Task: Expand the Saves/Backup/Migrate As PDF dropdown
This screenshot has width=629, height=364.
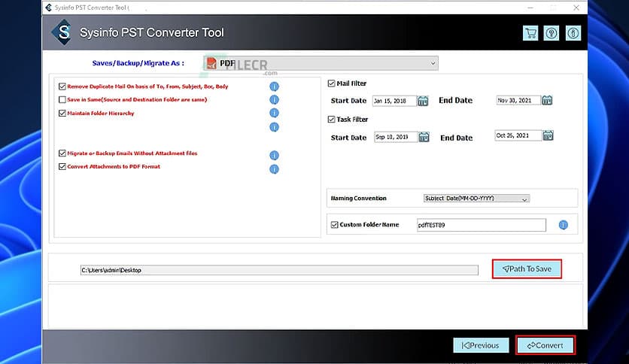Action: (321, 63)
